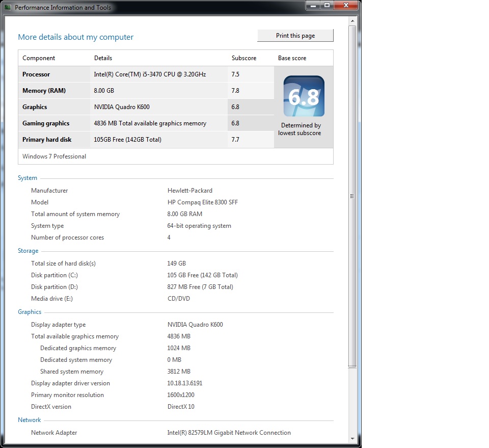This screenshot has width=489, height=448.
Task: Click the Print this page button
Action: (x=295, y=36)
